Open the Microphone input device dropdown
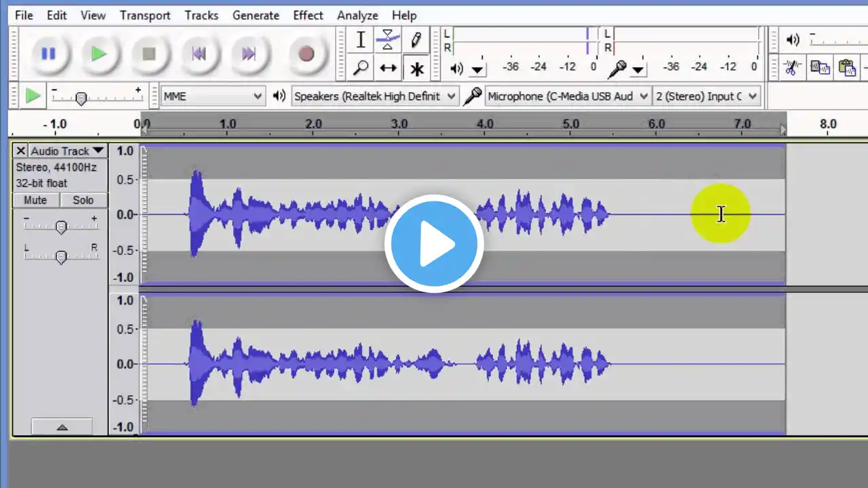 [x=568, y=96]
